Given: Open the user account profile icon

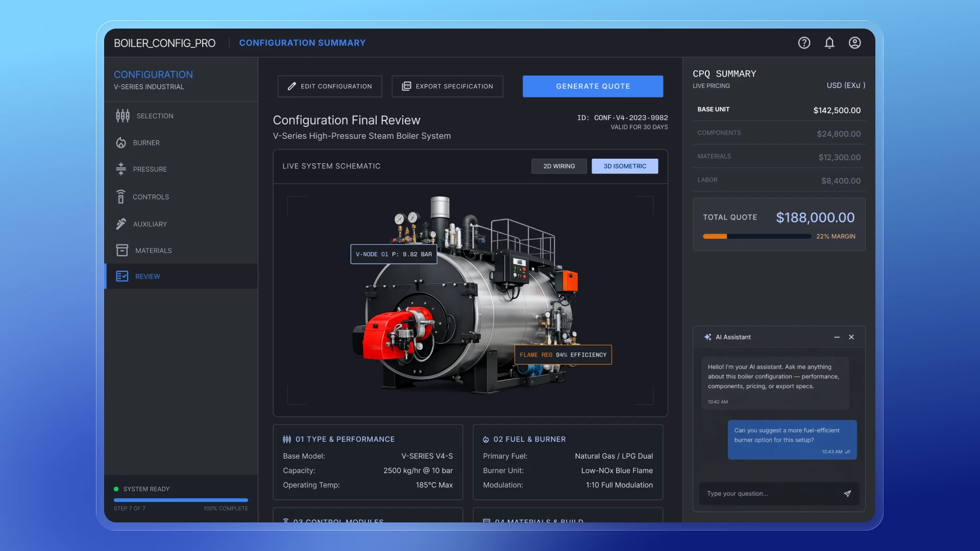Looking at the screenshot, I should (854, 43).
